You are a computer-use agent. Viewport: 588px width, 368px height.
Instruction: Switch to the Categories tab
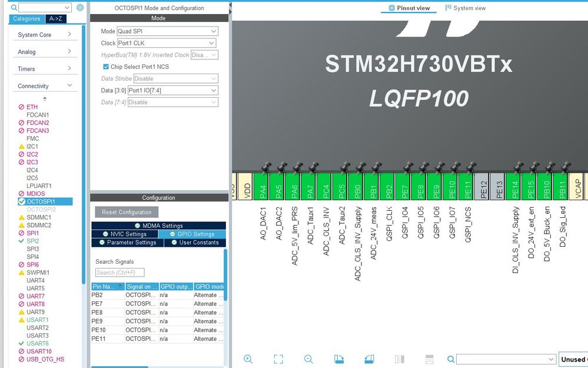tap(26, 19)
